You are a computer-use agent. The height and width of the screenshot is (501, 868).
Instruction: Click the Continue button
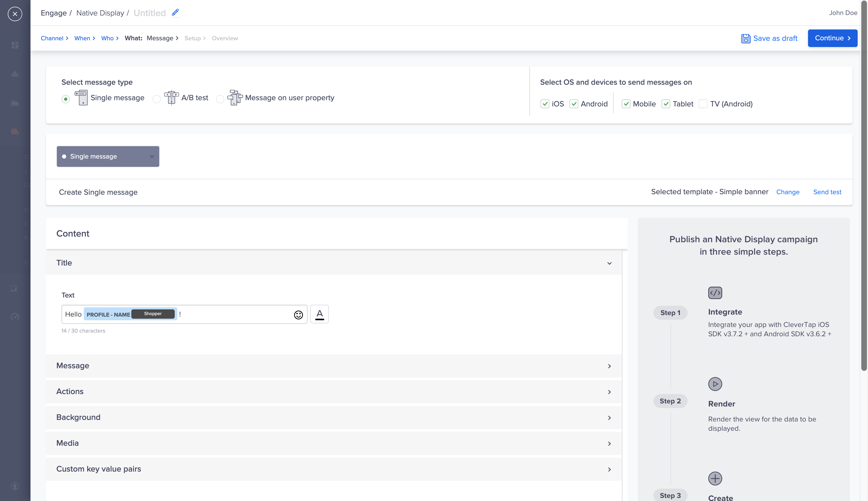click(832, 38)
